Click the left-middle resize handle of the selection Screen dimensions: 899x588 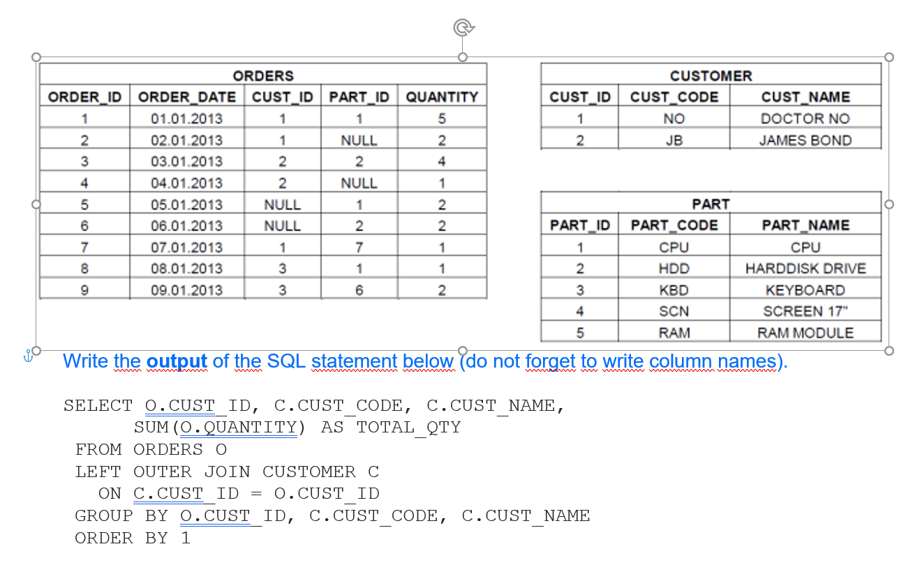point(35,204)
